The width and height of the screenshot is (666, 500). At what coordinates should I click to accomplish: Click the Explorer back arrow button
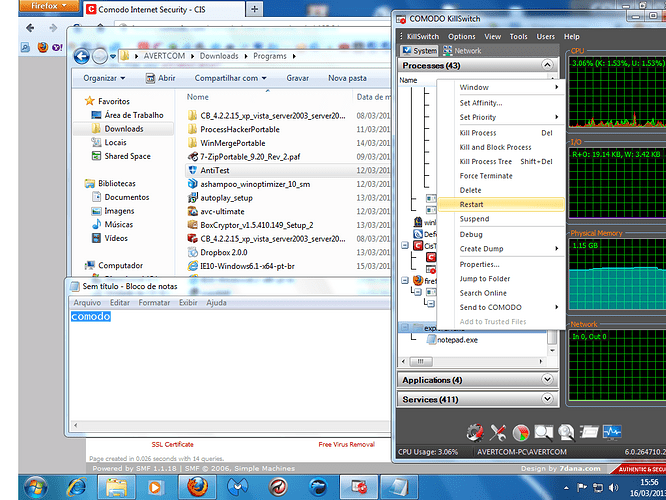tap(82, 56)
